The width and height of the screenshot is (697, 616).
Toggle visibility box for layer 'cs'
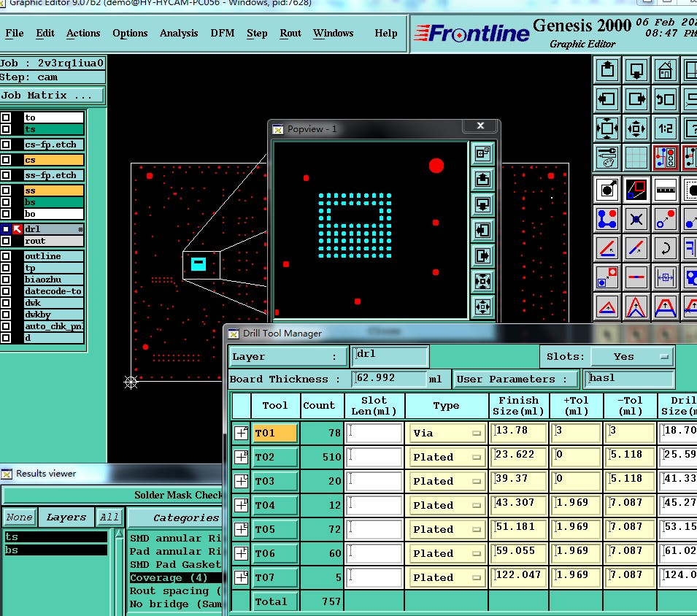click(x=6, y=160)
